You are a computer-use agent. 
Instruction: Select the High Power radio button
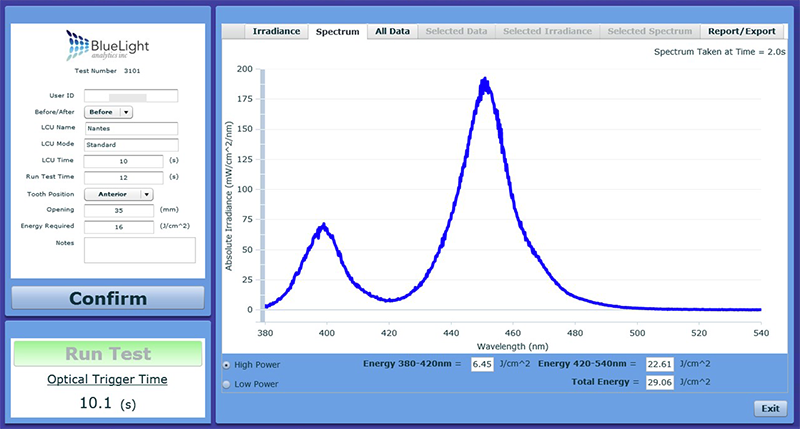(x=225, y=365)
